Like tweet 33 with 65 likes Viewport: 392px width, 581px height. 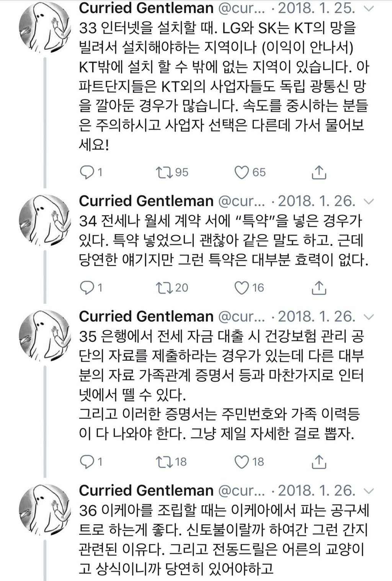click(242, 173)
